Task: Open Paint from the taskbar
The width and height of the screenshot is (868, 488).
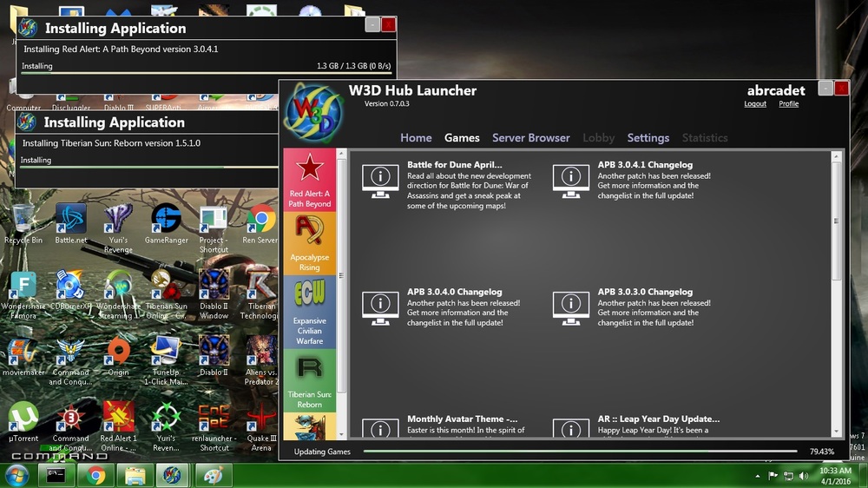Action: point(214,475)
